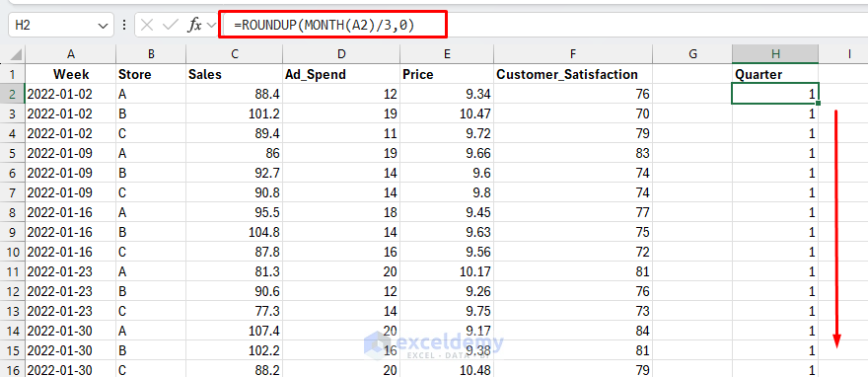This screenshot has height=377, width=868.
Task: Click the Quarter header cell
Action: pos(775,74)
